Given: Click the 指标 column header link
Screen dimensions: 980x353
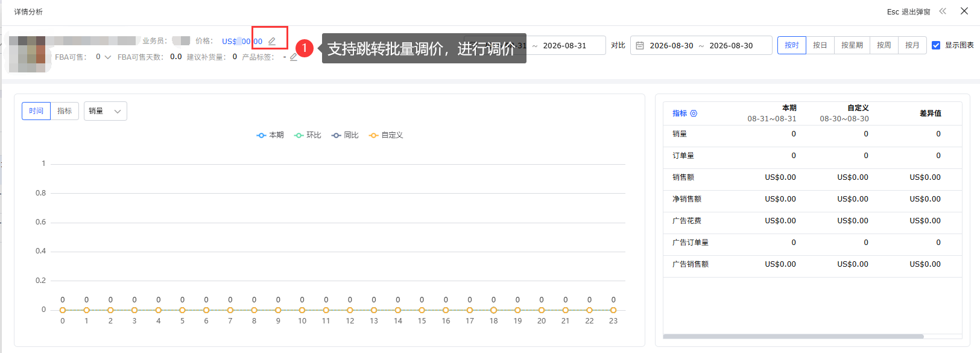Looking at the screenshot, I should point(680,113).
